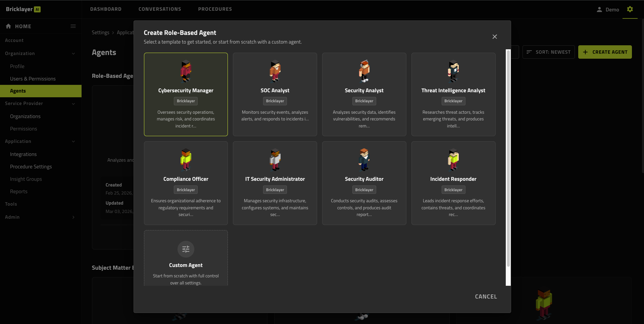
Task: Open Users & Permissions in sidebar
Action: pyautogui.click(x=33, y=78)
